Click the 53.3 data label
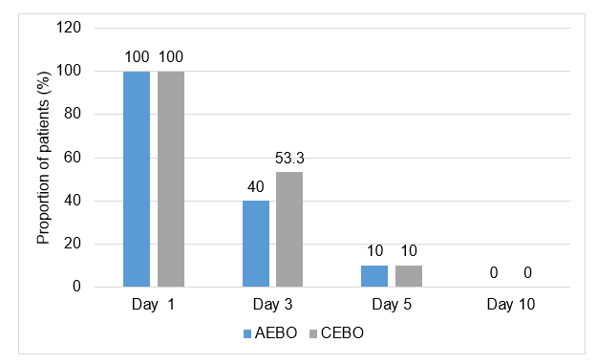 click(x=289, y=159)
